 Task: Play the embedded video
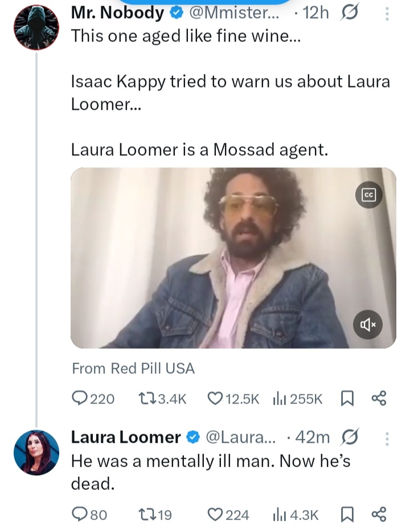tap(233, 258)
